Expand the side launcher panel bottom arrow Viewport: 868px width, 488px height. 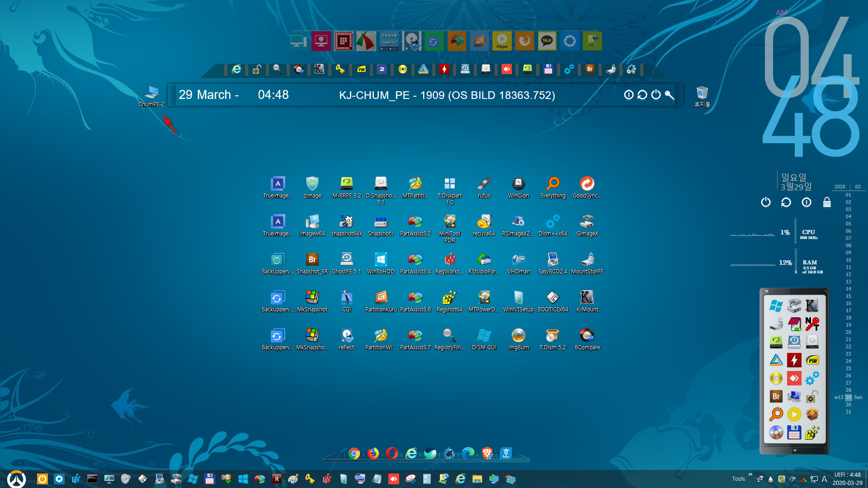click(795, 450)
